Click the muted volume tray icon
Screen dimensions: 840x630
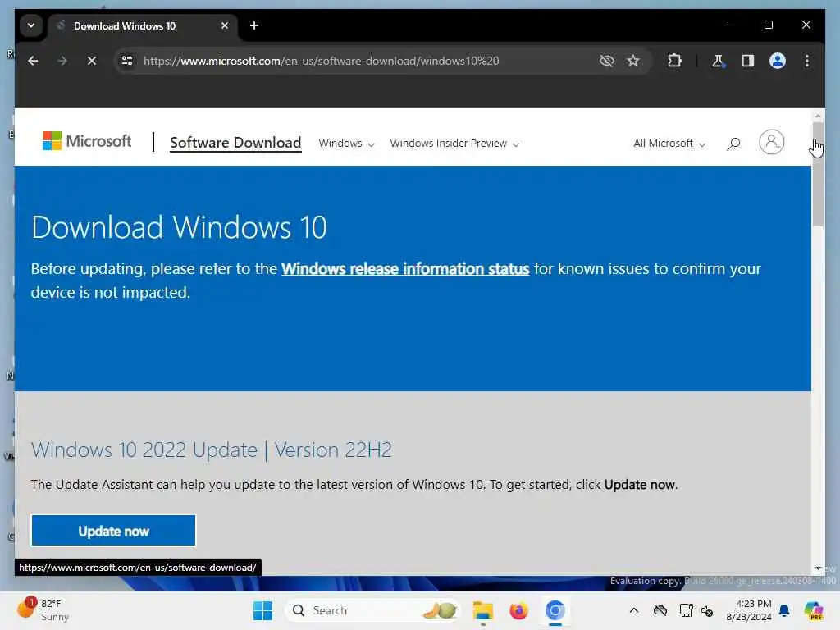tap(707, 610)
